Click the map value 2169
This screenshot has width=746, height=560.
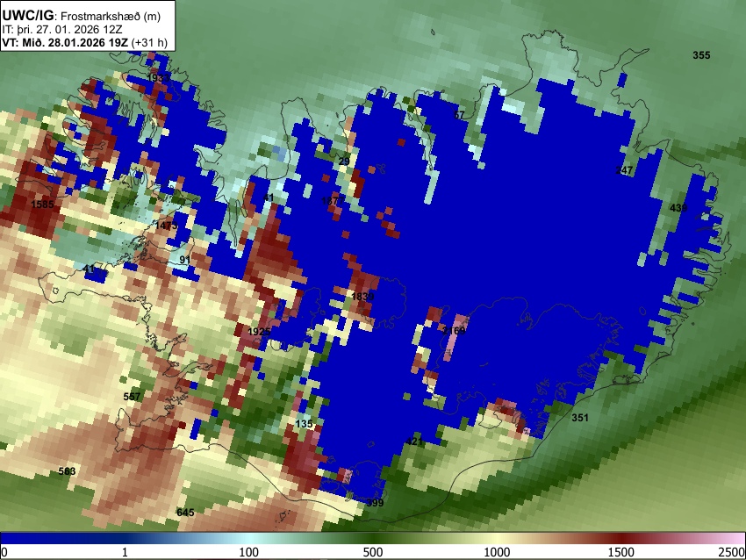click(454, 330)
